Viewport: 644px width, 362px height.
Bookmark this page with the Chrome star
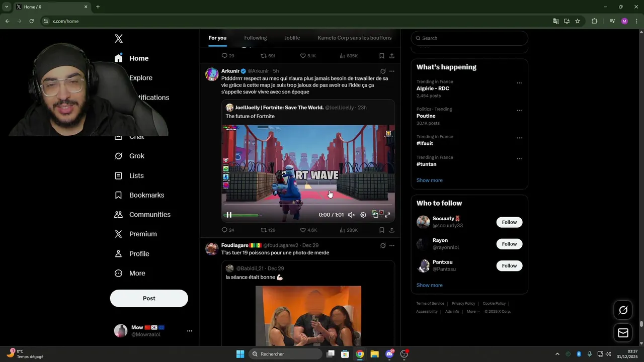tap(578, 21)
